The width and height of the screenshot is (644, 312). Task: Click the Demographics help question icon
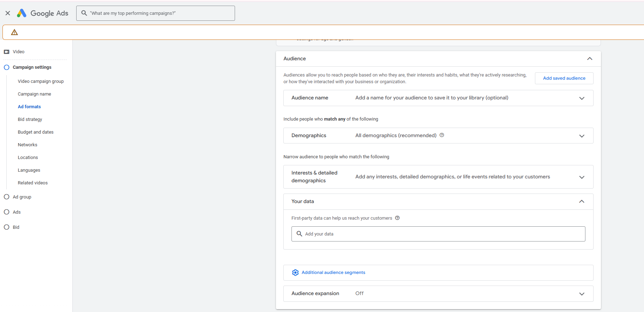click(x=442, y=135)
